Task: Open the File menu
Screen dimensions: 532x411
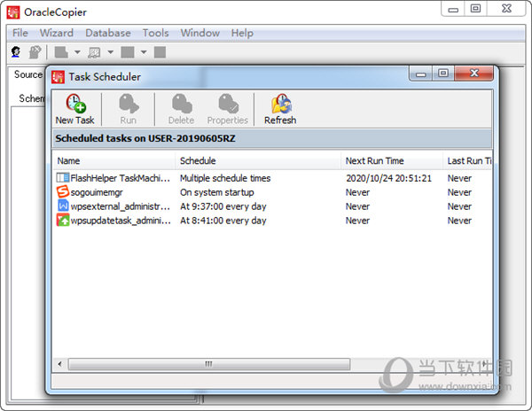Action: pos(20,33)
